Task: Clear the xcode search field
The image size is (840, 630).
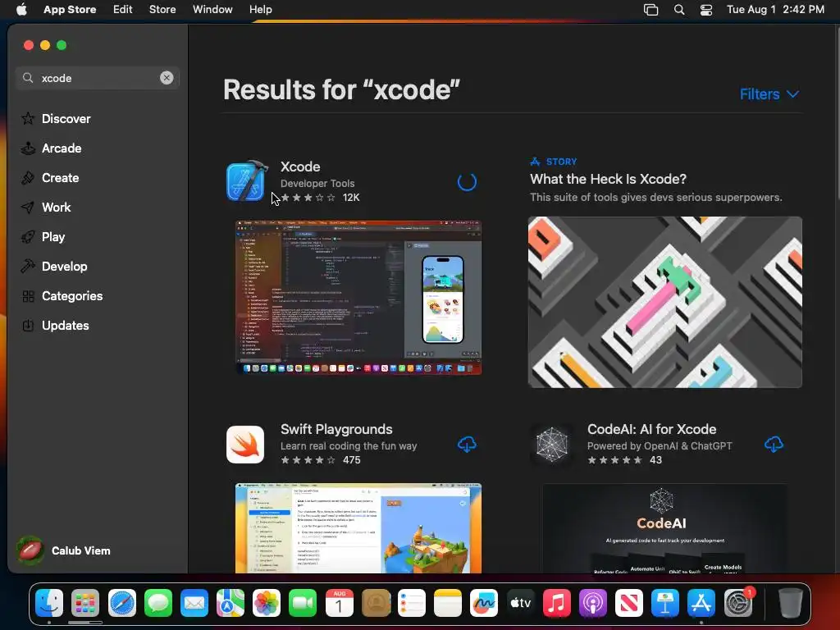Action: tap(167, 78)
